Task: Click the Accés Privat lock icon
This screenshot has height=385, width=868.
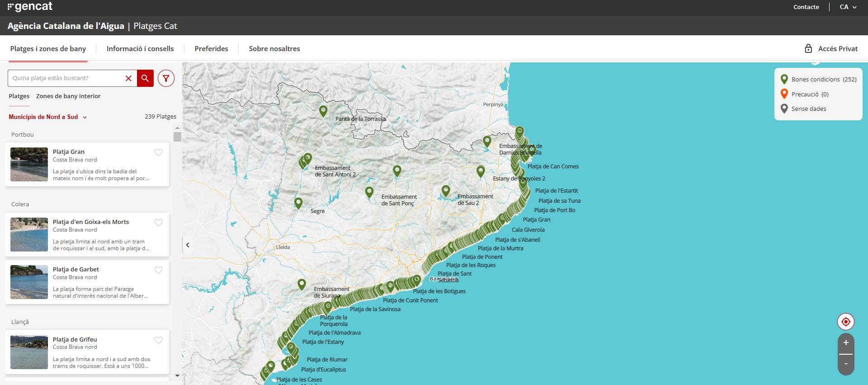Action: [808, 48]
